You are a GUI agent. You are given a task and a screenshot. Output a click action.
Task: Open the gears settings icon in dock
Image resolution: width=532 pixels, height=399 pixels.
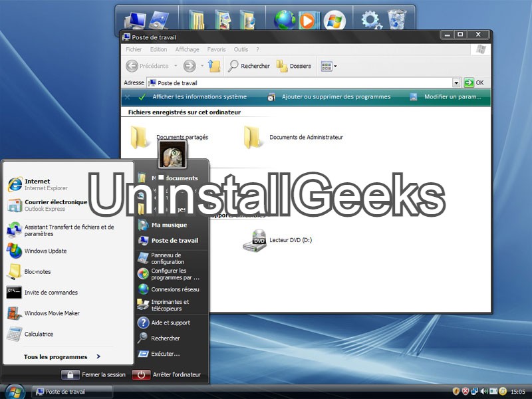point(371,20)
